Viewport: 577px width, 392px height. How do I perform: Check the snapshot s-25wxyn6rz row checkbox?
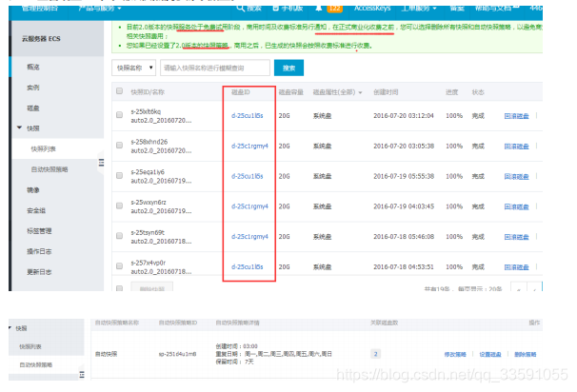pos(119,206)
